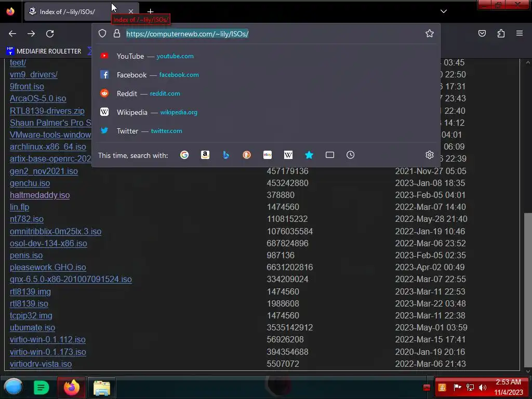The height and width of the screenshot is (399, 532).
Task: Download gen2_nov2021.iso
Action: (x=44, y=171)
